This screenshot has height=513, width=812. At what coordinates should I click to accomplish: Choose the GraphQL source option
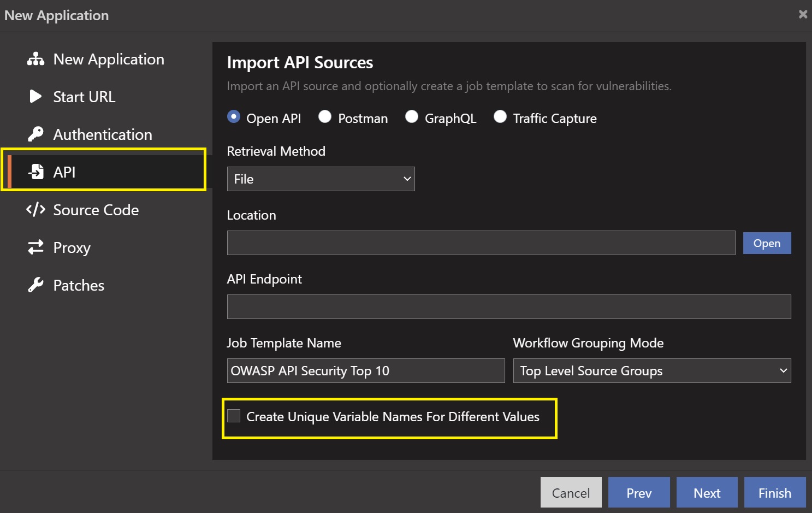click(412, 117)
